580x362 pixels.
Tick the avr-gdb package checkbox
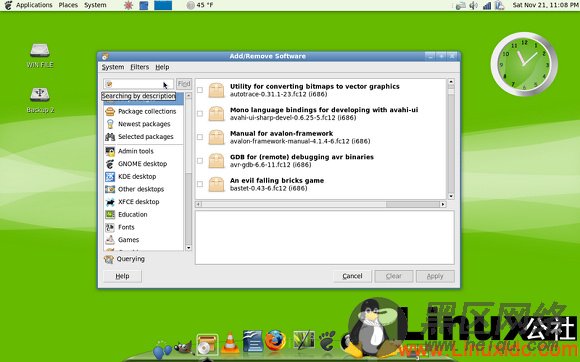click(x=200, y=161)
